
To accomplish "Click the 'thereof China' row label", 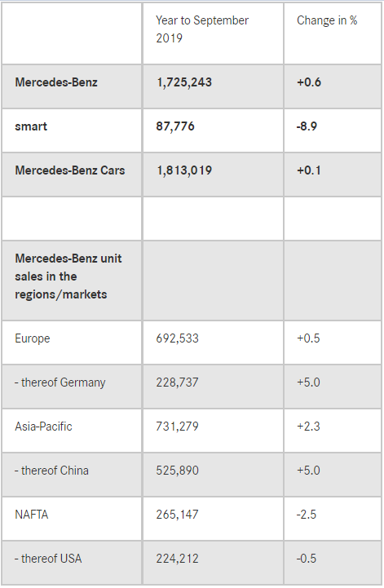I will (x=51, y=471).
